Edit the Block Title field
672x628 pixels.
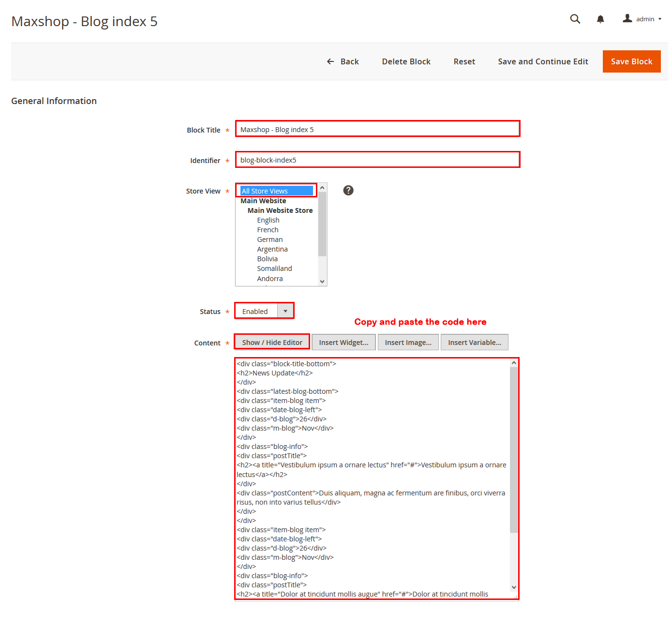pos(377,129)
